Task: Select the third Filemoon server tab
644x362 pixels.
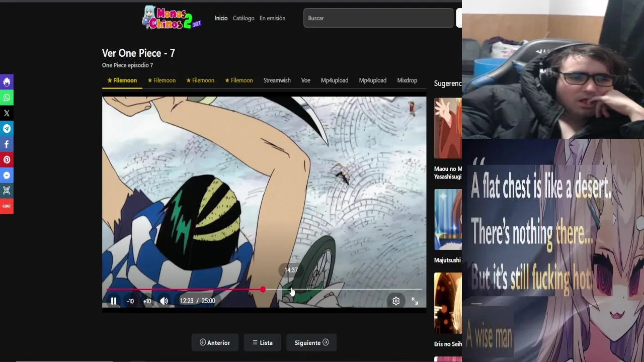Action: [200, 80]
